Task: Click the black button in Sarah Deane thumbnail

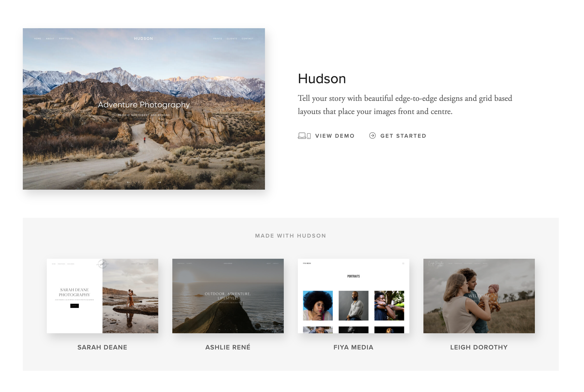Action: pos(74,306)
